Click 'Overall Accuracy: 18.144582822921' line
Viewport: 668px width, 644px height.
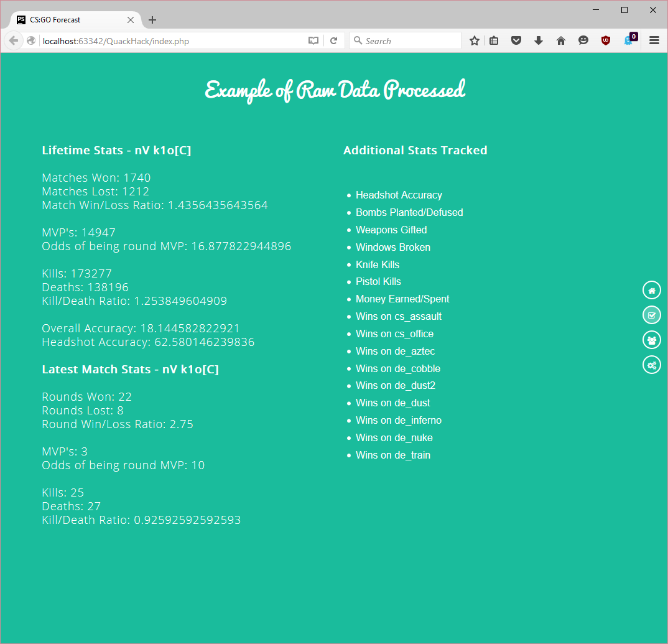141,328
